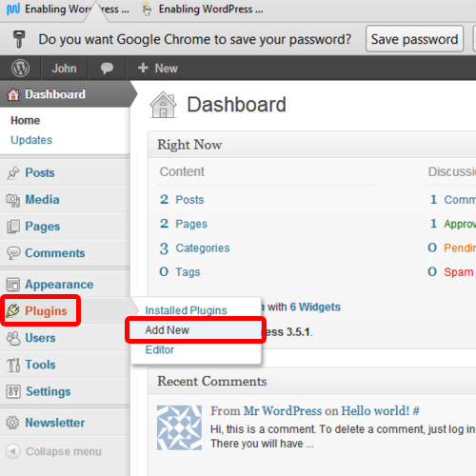The height and width of the screenshot is (476, 476).
Task: Click the Pages icon in sidebar
Action: 13,227
